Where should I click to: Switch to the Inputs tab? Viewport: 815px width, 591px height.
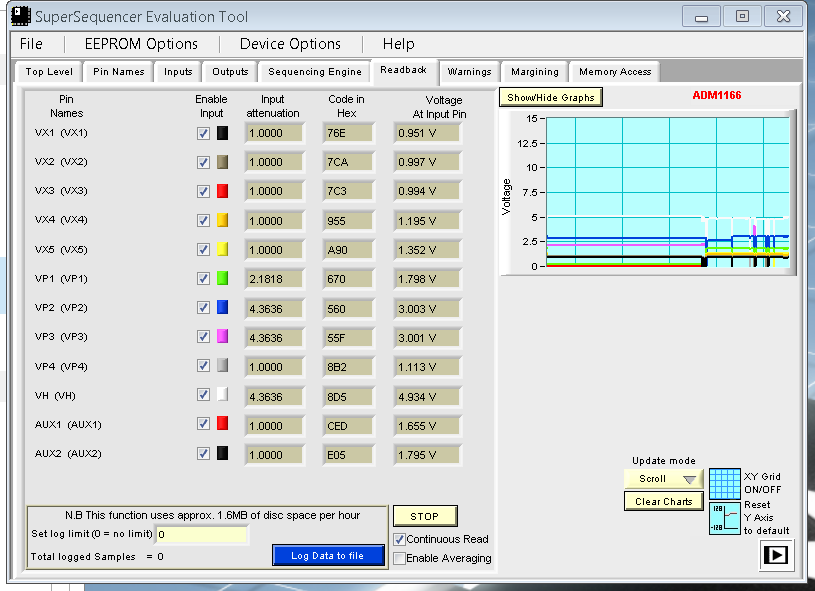coord(178,72)
